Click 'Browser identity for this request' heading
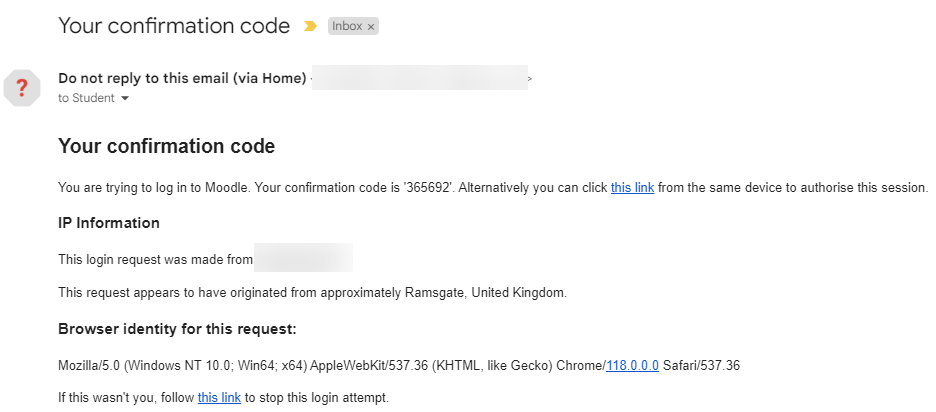Screen dimensions: 936x412 (177, 329)
